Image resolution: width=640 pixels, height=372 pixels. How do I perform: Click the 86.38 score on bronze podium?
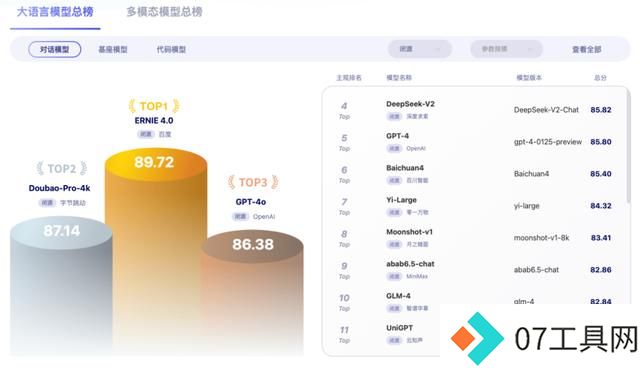(253, 244)
